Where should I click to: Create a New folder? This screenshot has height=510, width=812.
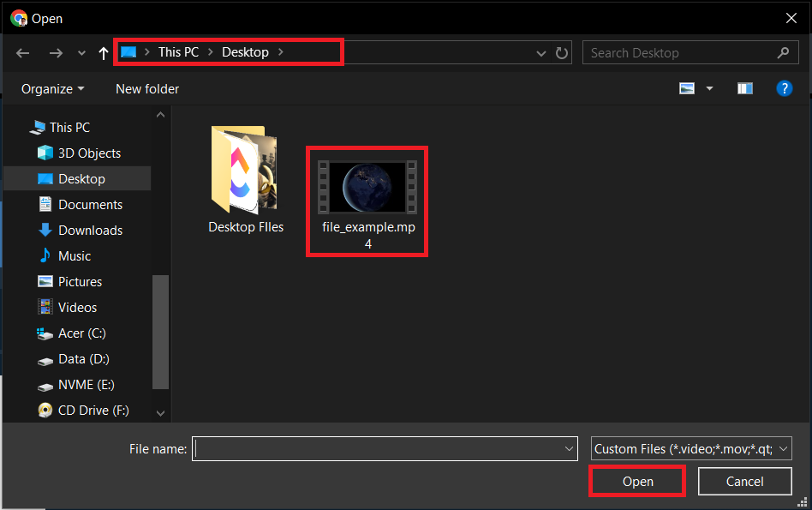coord(146,88)
